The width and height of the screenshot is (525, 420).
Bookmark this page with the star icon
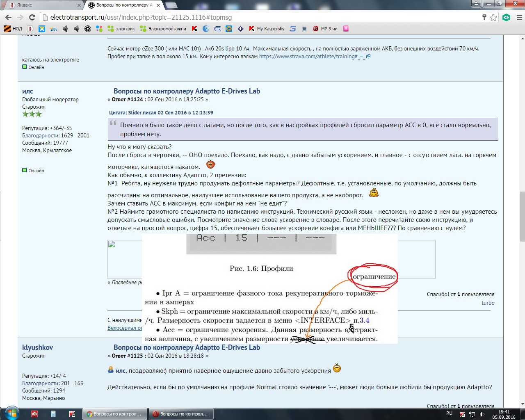coord(493,17)
